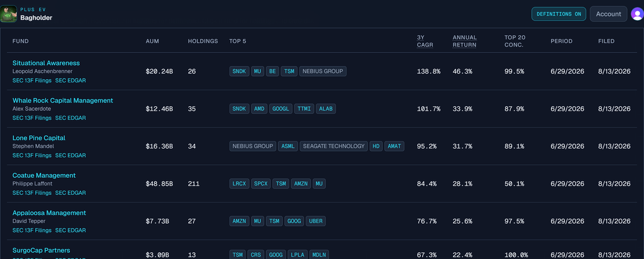Select ASML ticker in Lone Pine row
The height and width of the screenshot is (259, 644).
click(288, 146)
